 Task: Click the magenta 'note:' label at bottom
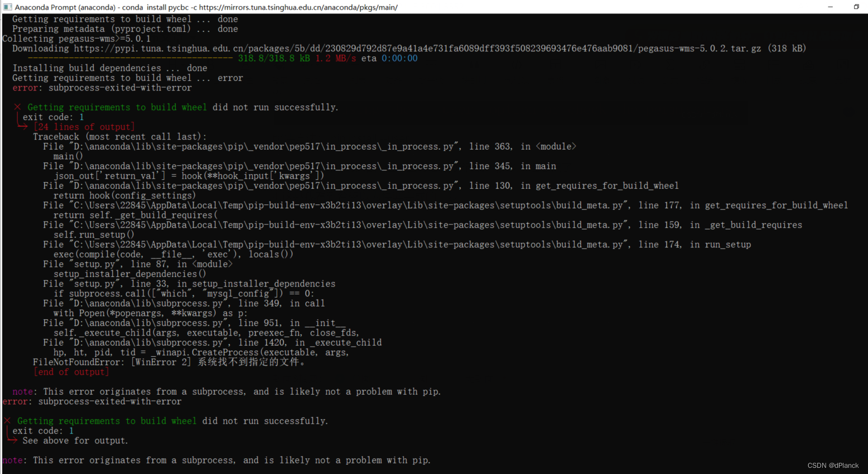coord(12,460)
